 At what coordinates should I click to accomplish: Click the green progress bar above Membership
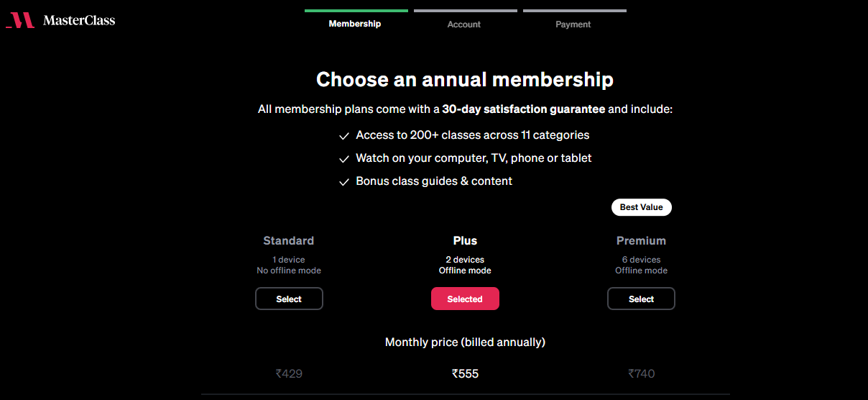(356, 11)
